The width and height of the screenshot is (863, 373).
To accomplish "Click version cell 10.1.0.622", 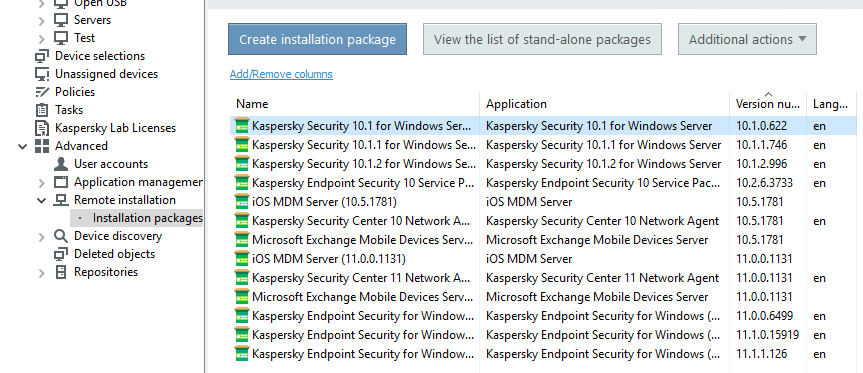I will point(761,126).
